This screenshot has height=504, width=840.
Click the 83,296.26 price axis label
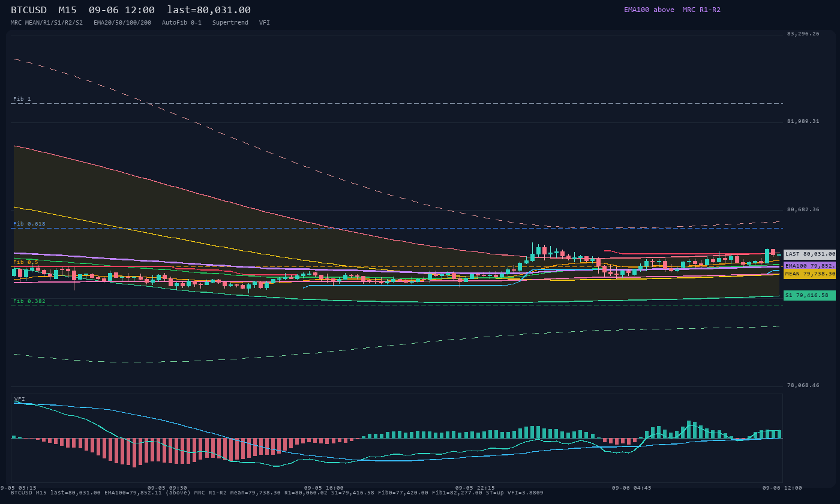[x=803, y=34]
